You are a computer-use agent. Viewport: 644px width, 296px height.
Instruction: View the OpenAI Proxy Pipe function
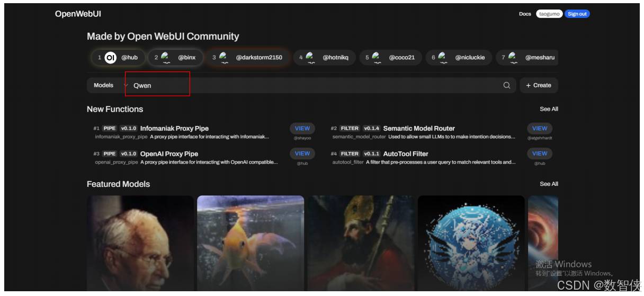click(x=302, y=154)
